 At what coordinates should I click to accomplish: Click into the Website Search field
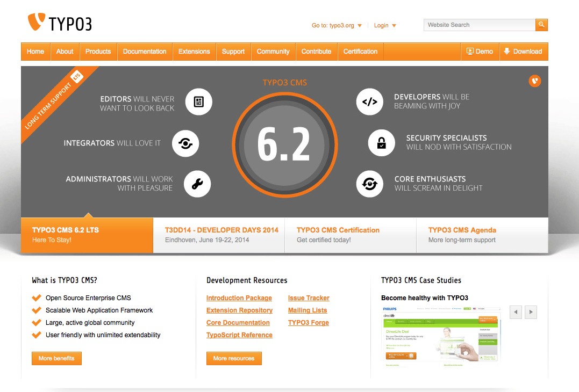(x=480, y=25)
